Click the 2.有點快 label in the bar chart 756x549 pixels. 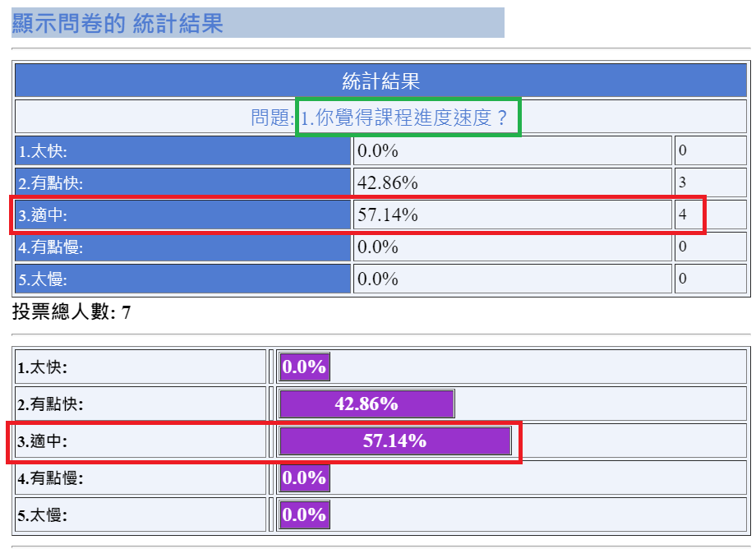click(x=51, y=404)
